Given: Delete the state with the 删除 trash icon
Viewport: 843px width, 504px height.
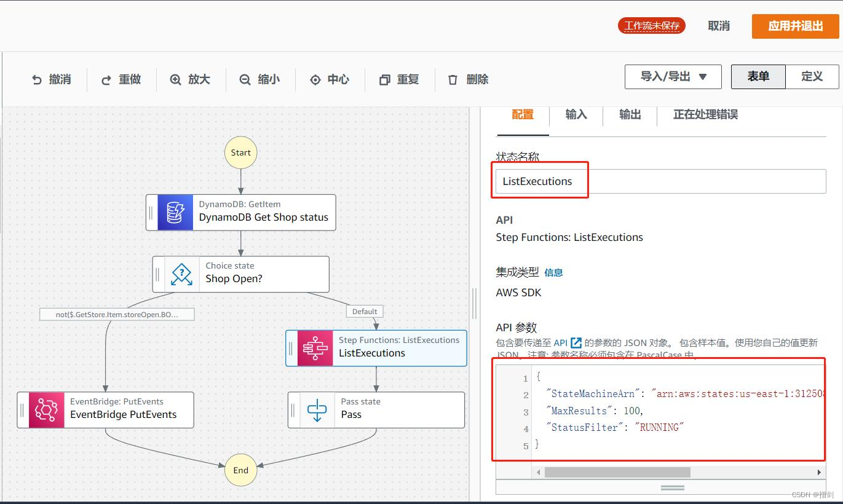Looking at the screenshot, I should (453, 80).
